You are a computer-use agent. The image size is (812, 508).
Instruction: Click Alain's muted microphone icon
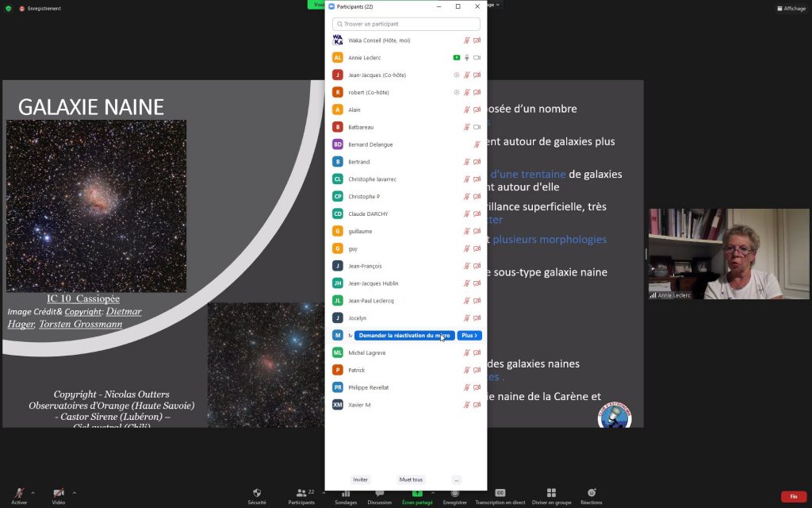pyautogui.click(x=466, y=110)
